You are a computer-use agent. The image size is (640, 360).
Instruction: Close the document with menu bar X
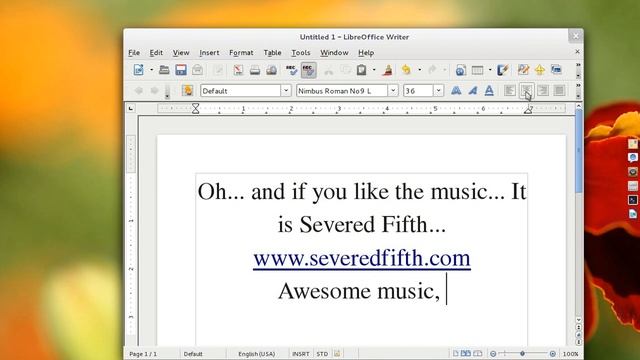[577, 52]
